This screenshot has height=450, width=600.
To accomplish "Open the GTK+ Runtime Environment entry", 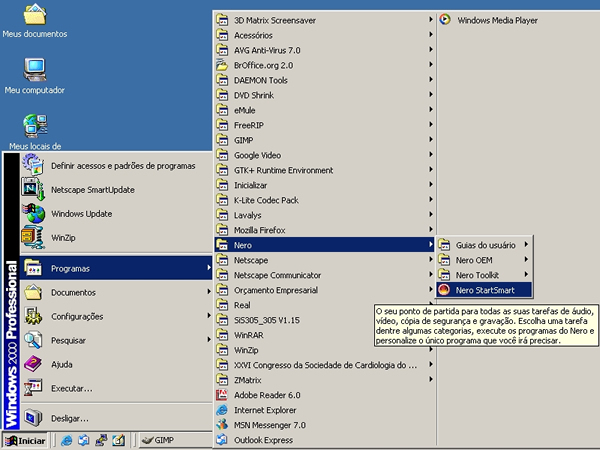I will click(324, 170).
